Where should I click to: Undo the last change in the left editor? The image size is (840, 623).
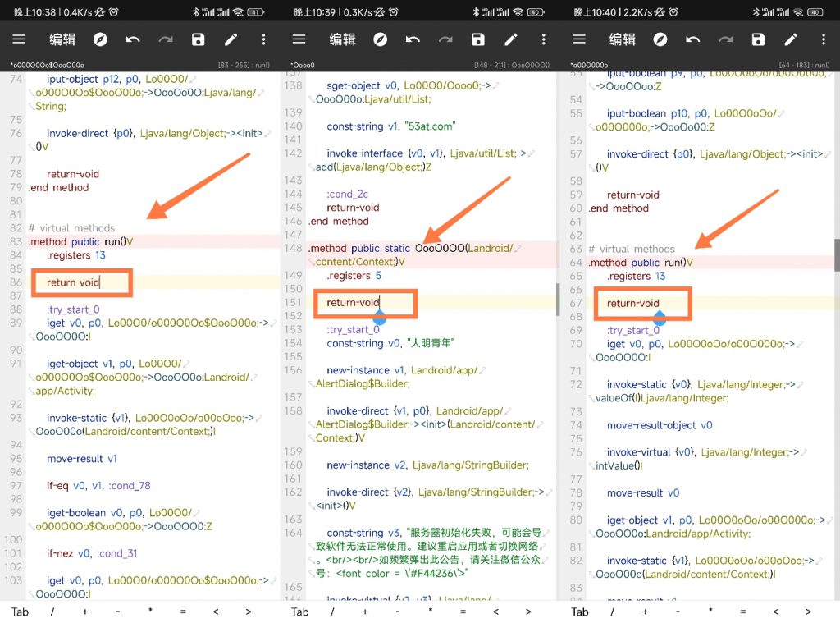coord(134,39)
